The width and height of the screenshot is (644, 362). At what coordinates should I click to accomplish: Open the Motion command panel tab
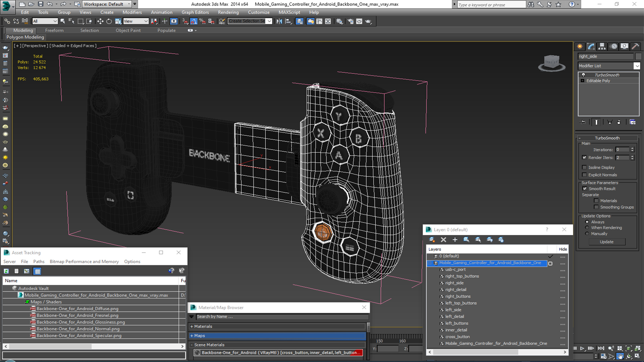pos(613,46)
